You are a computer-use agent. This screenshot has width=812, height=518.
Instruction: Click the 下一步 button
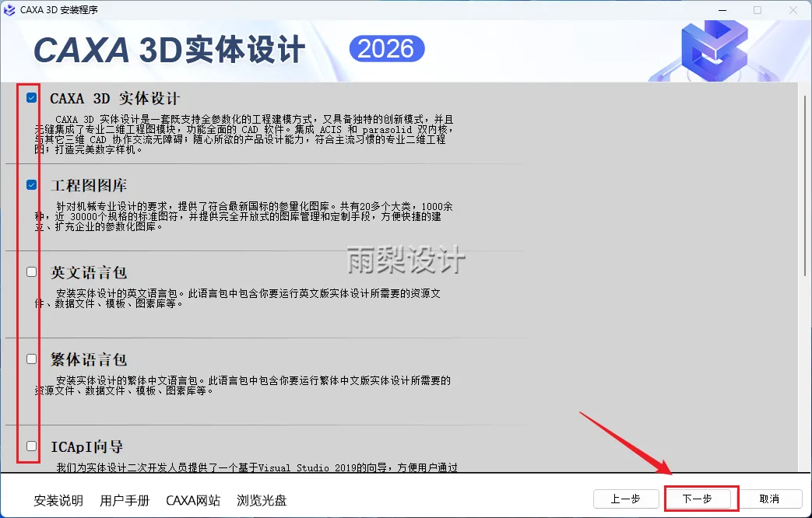pyautogui.click(x=697, y=499)
